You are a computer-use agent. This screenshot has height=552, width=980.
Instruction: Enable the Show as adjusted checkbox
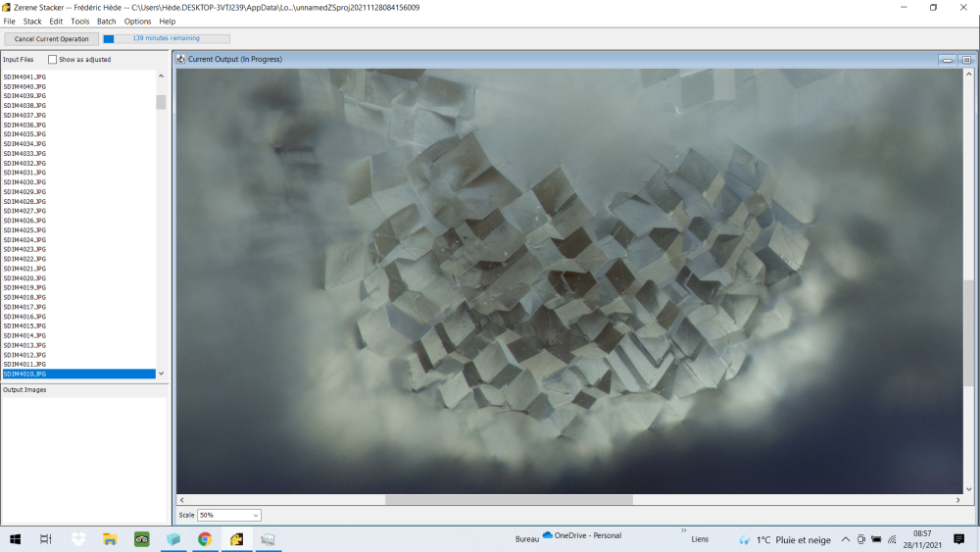pos(53,60)
